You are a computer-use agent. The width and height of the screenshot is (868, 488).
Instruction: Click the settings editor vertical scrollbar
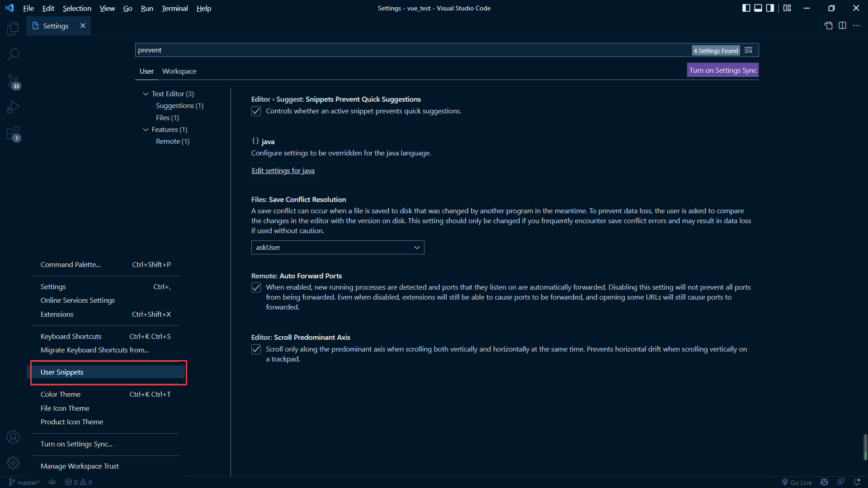(865, 447)
